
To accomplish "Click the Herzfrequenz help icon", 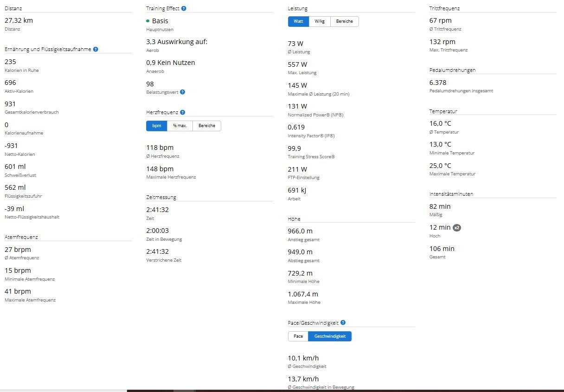I will pos(182,112).
